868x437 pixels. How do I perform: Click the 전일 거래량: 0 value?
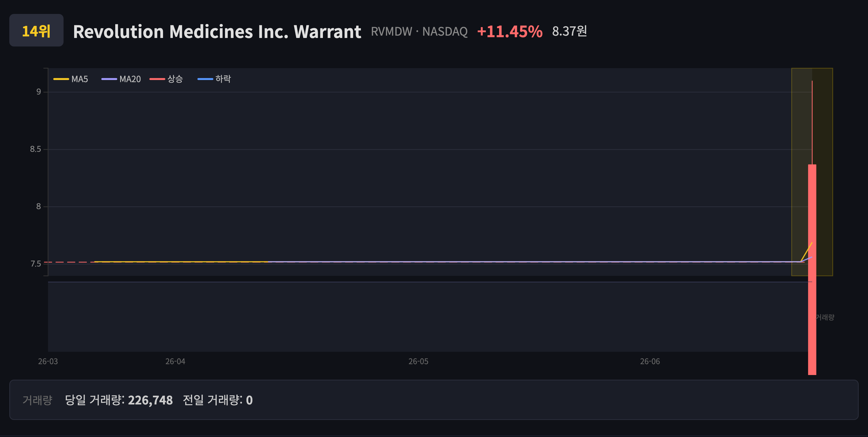tap(218, 400)
